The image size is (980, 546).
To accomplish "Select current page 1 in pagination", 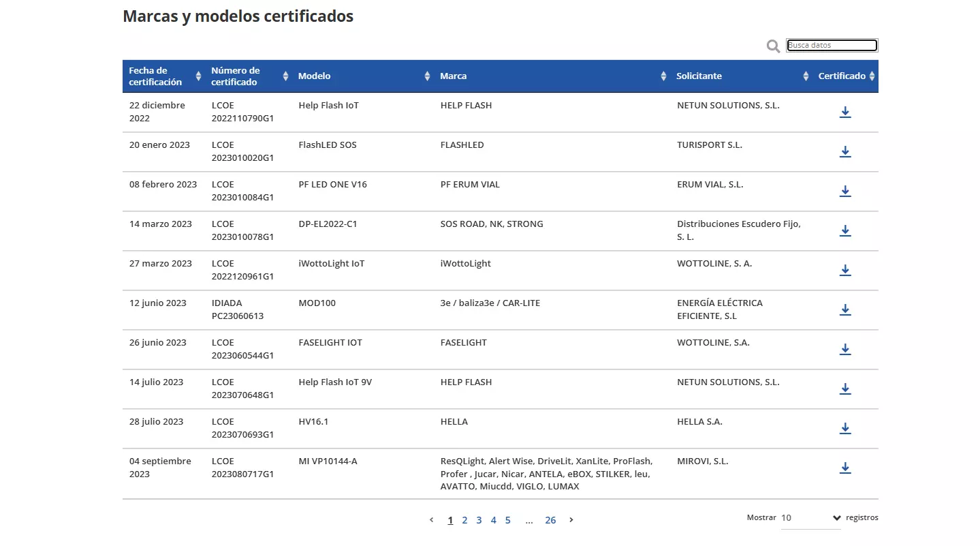I will click(x=450, y=520).
